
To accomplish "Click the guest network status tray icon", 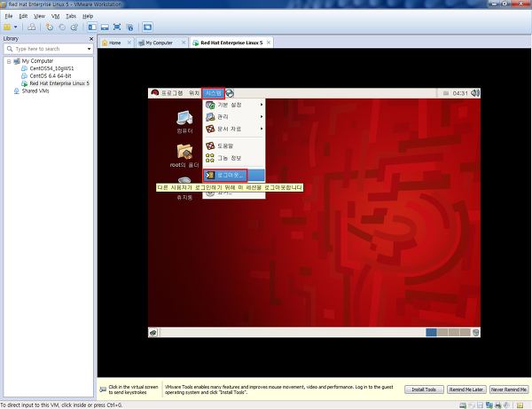I will coord(446,93).
